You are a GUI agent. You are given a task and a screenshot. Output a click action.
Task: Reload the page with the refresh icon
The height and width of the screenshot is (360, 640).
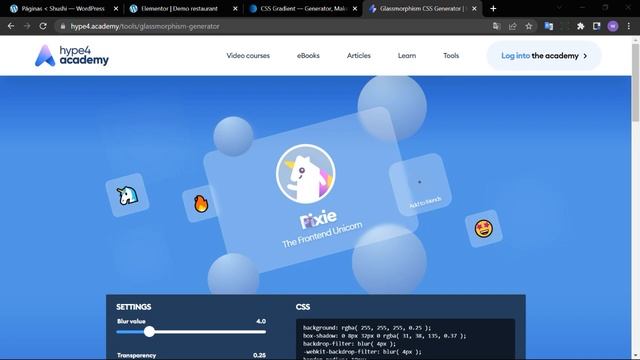[43, 26]
